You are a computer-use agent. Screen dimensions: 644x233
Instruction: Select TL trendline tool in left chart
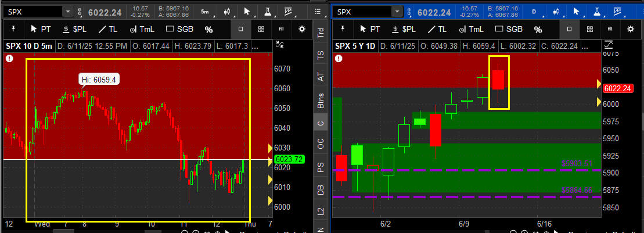[107, 29]
